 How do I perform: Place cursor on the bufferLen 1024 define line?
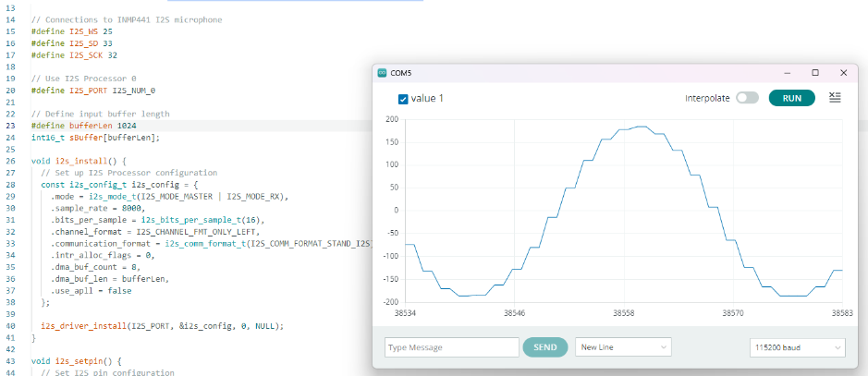83,126
